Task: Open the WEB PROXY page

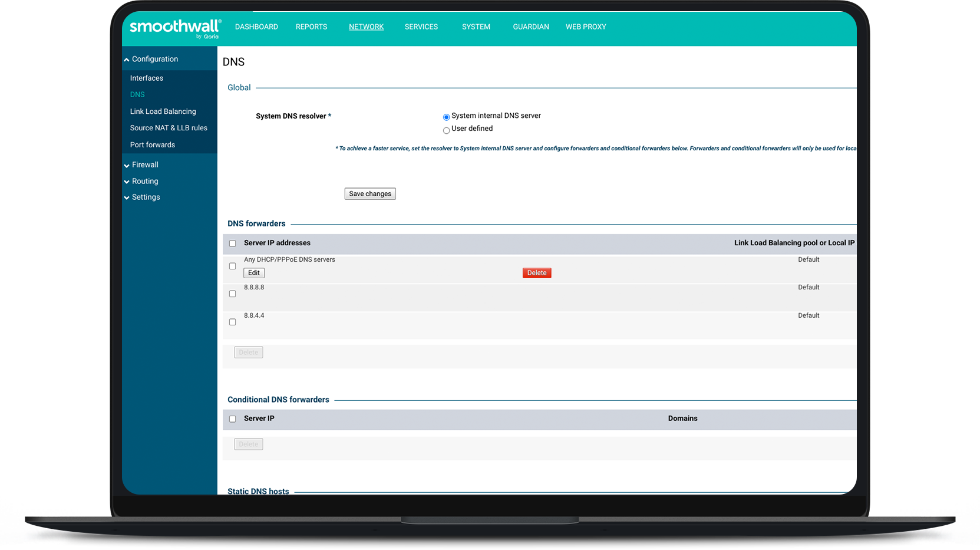Action: click(585, 27)
